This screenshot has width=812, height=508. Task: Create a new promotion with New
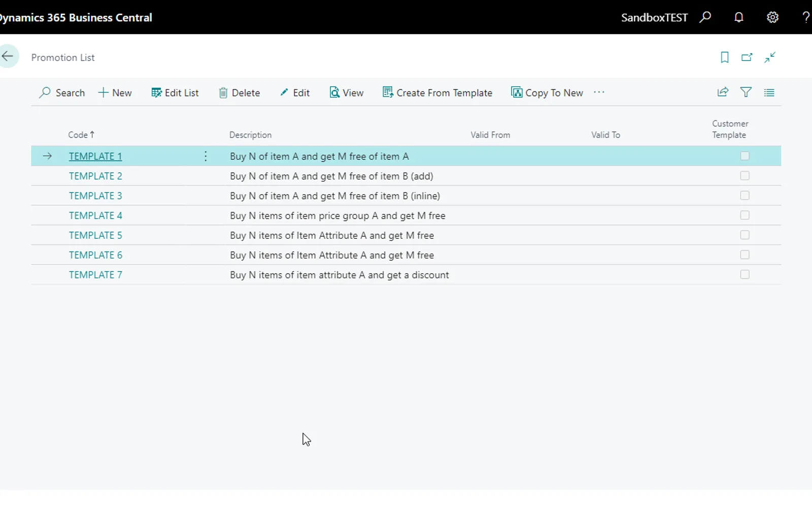click(115, 92)
